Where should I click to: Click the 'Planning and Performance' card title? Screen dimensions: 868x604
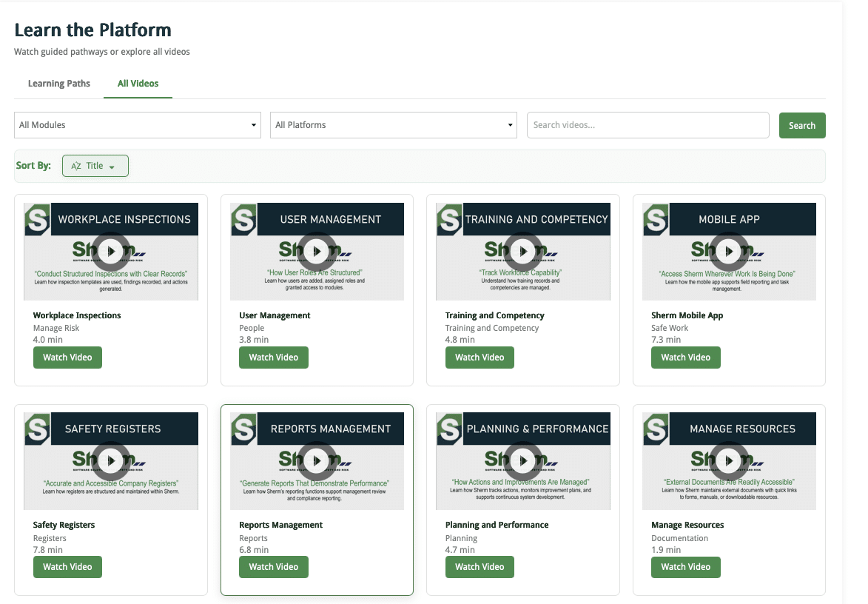[x=497, y=525]
